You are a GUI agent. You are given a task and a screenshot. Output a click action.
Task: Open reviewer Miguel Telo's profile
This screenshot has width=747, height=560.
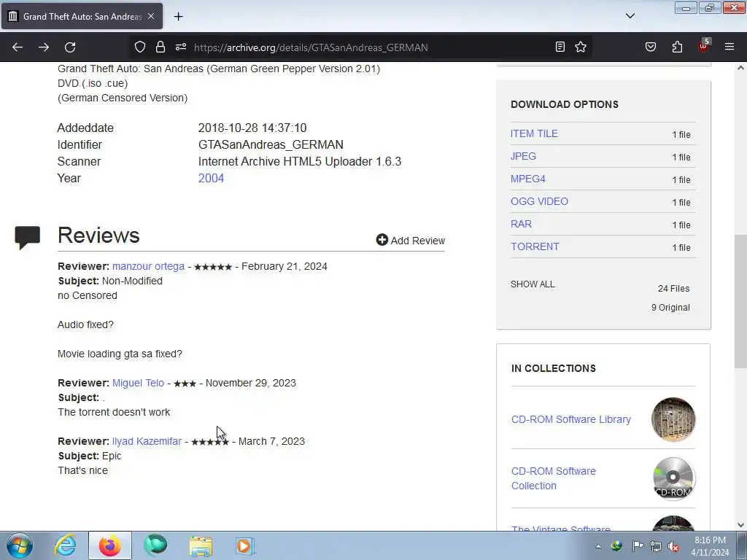[x=138, y=383]
